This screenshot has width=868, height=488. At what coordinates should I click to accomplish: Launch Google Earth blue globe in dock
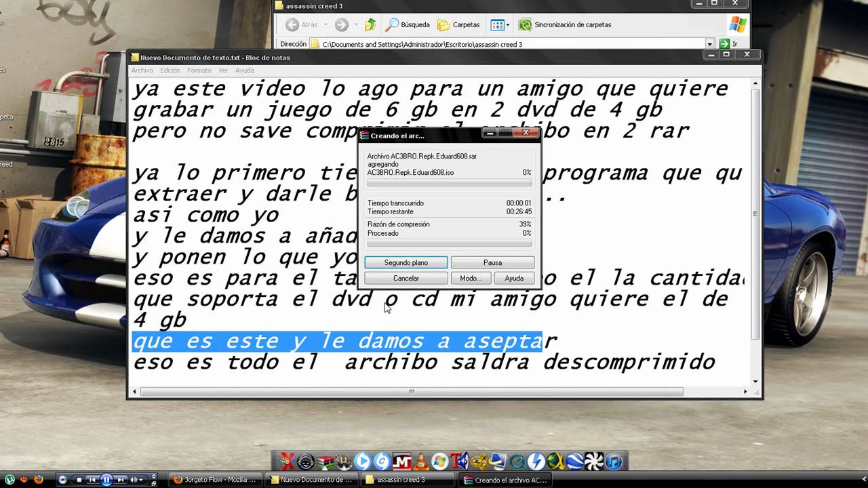(x=575, y=462)
